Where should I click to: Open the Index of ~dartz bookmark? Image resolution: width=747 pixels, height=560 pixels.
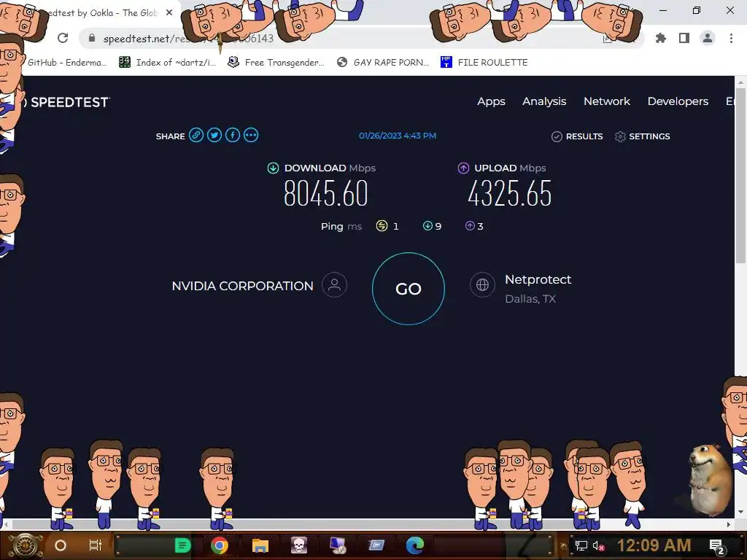pos(168,63)
